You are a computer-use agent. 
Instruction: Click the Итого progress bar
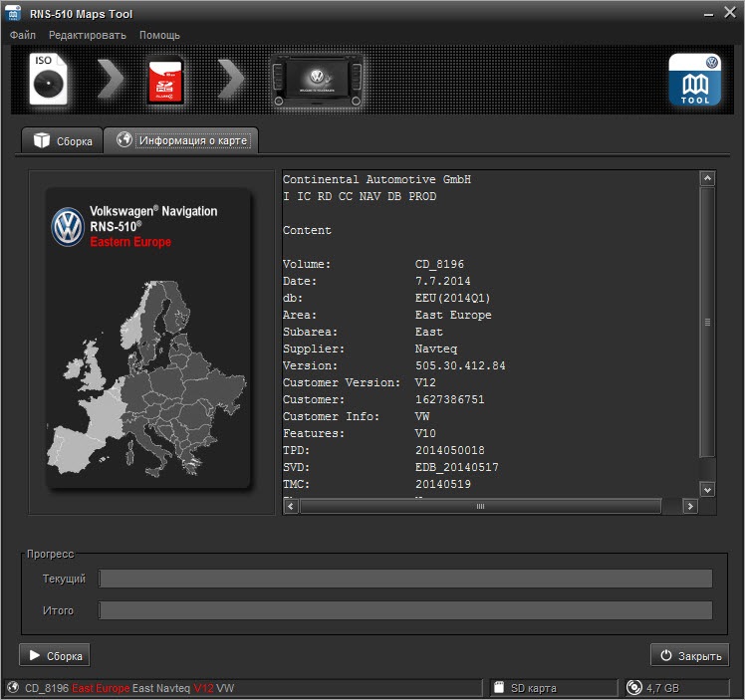(x=405, y=610)
